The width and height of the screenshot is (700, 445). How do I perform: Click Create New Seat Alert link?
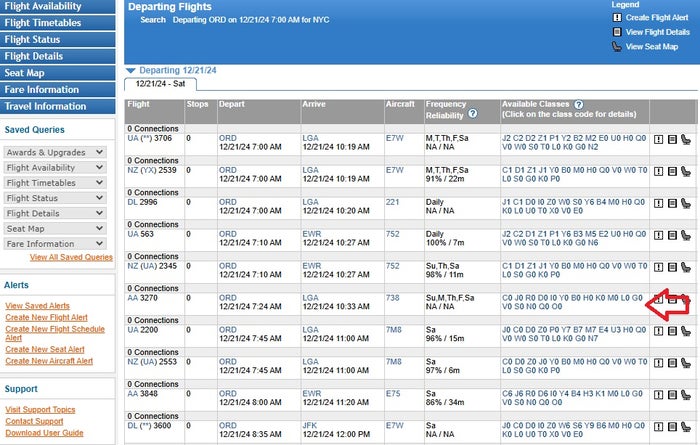[x=45, y=349]
